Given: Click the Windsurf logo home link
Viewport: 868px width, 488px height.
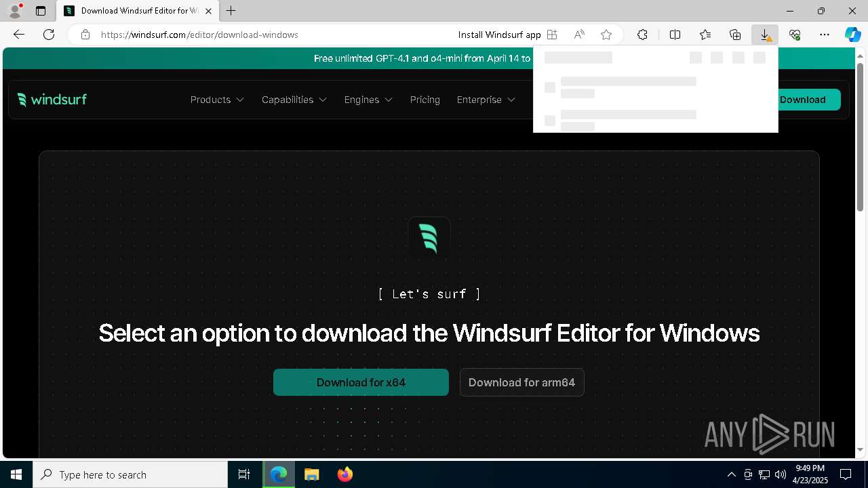Looking at the screenshot, I should click(52, 100).
